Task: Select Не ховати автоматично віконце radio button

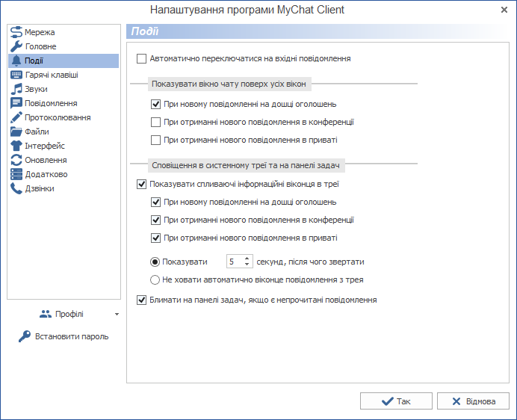Action: 155,280
